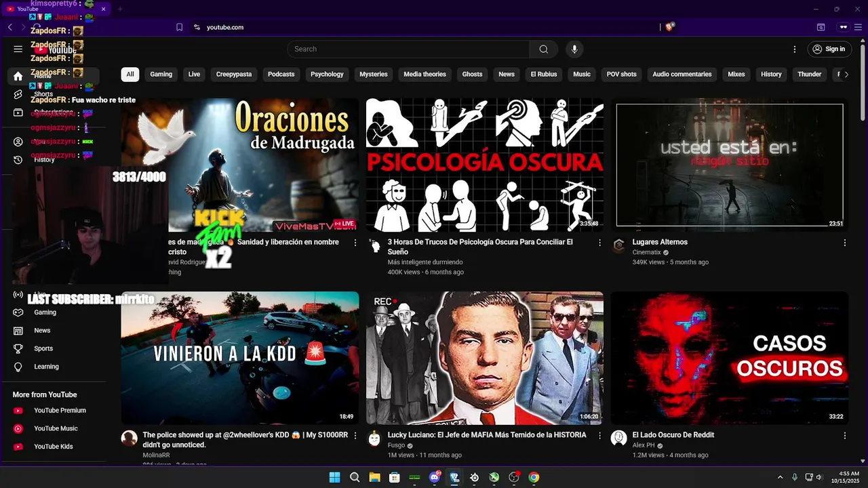Open the Cinematix channel link
868x488 pixels.
coord(646,252)
